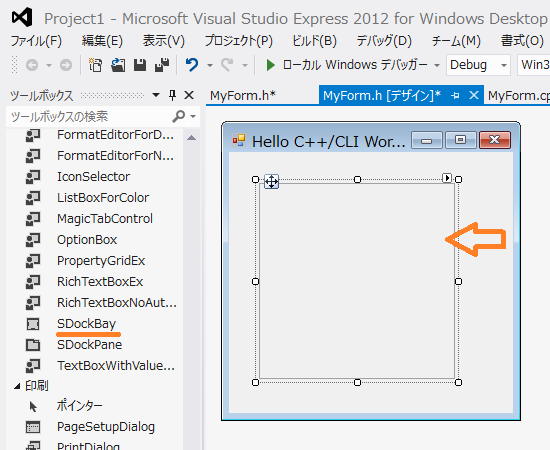Open the ビルド(B) menu

[x=314, y=41]
